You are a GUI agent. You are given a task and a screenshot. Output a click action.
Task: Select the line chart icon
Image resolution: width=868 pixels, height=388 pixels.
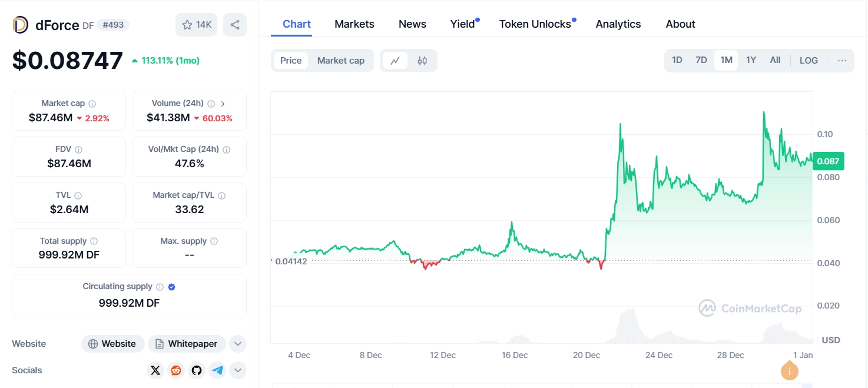tap(395, 60)
